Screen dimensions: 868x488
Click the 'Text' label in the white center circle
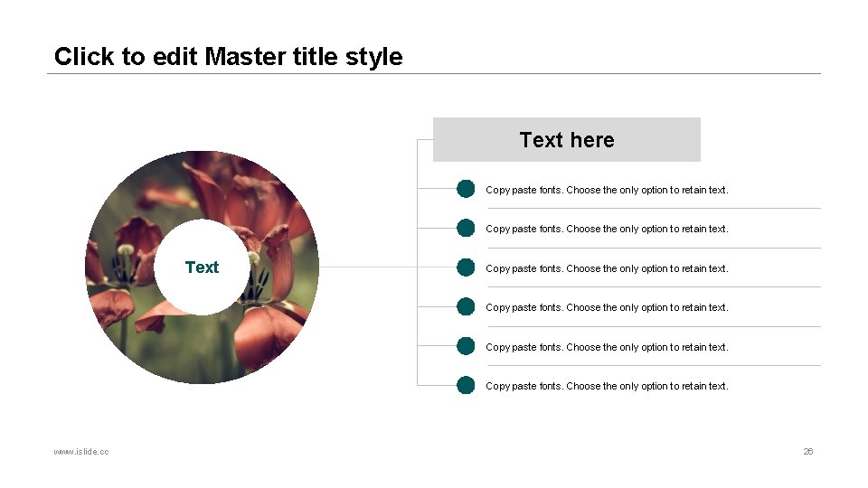coord(202,267)
